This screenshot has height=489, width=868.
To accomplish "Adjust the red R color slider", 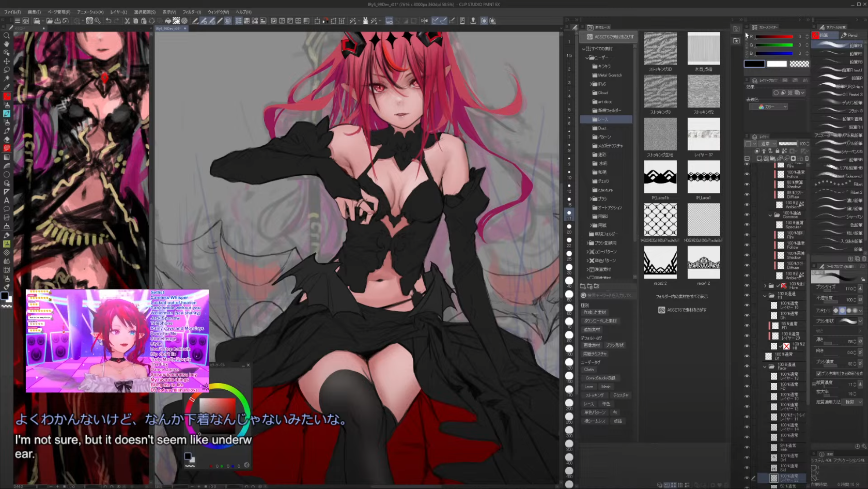I will 774,37.
